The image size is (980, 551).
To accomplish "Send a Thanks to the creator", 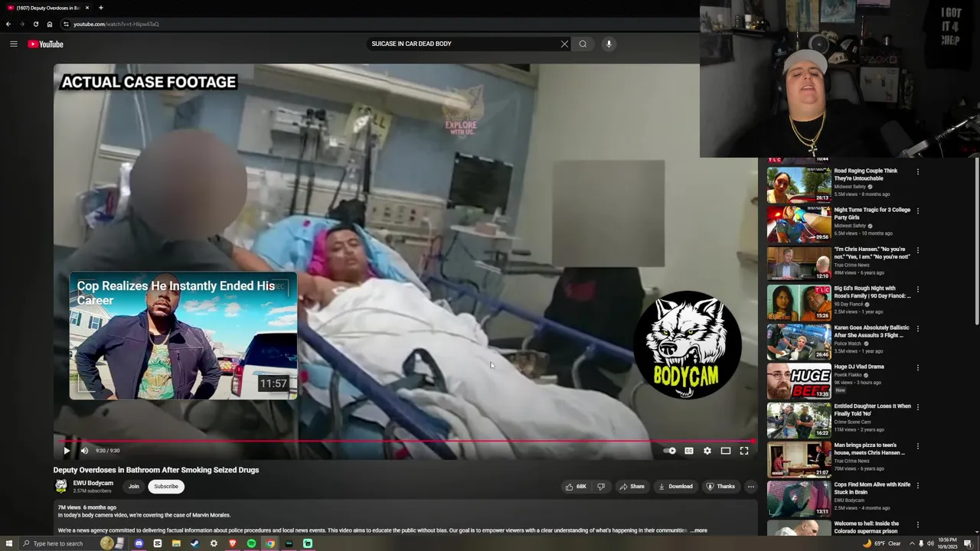I will [720, 487].
